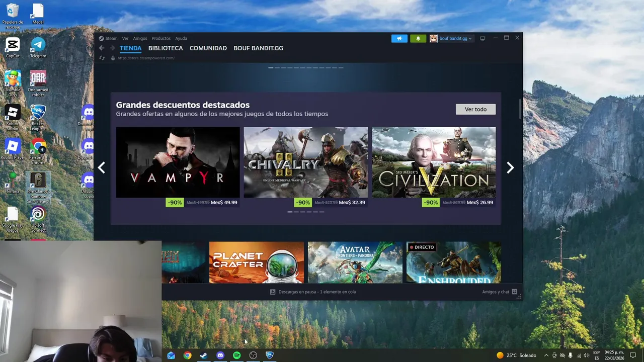Open the BOUF BANDIT.GG profile tab
The image size is (644, 362).
pos(258,48)
